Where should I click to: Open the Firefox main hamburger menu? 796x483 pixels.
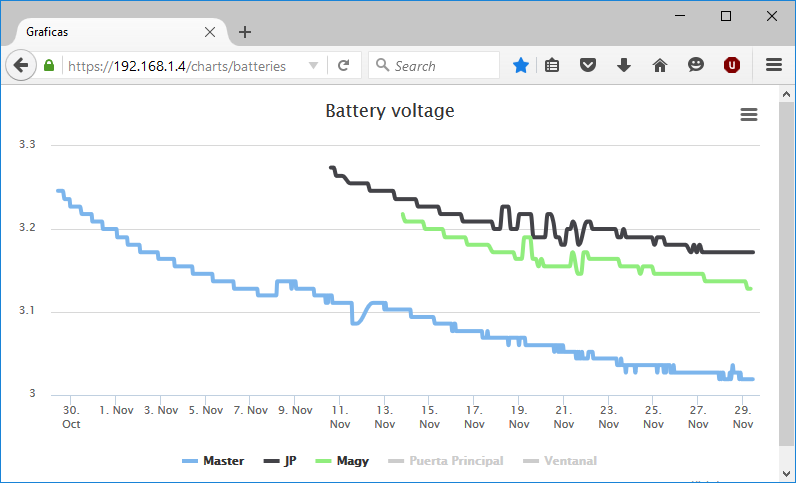click(774, 65)
